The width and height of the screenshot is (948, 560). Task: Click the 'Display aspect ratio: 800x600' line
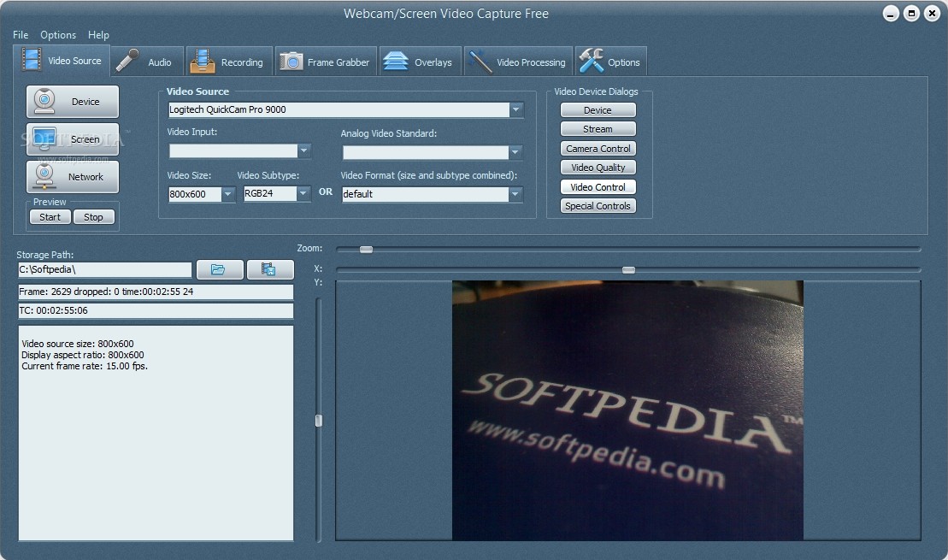point(83,355)
